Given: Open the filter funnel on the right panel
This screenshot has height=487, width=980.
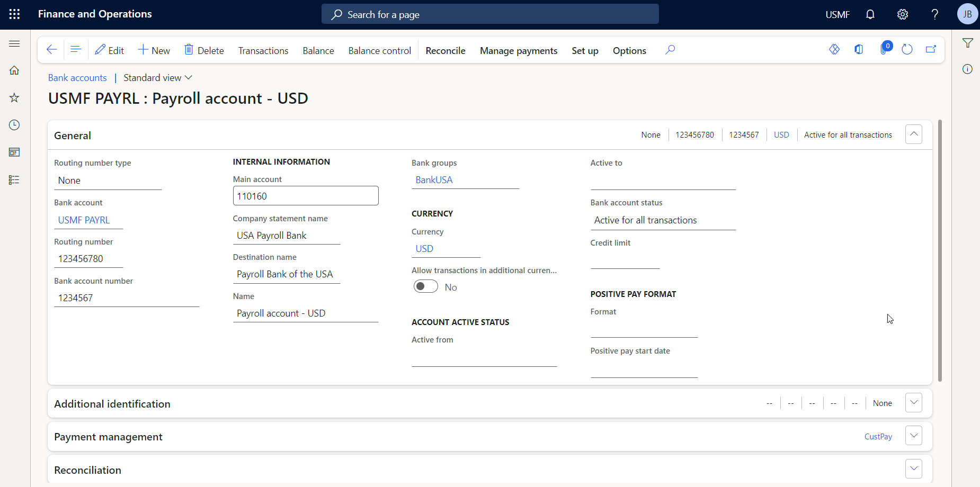Looking at the screenshot, I should (x=968, y=42).
